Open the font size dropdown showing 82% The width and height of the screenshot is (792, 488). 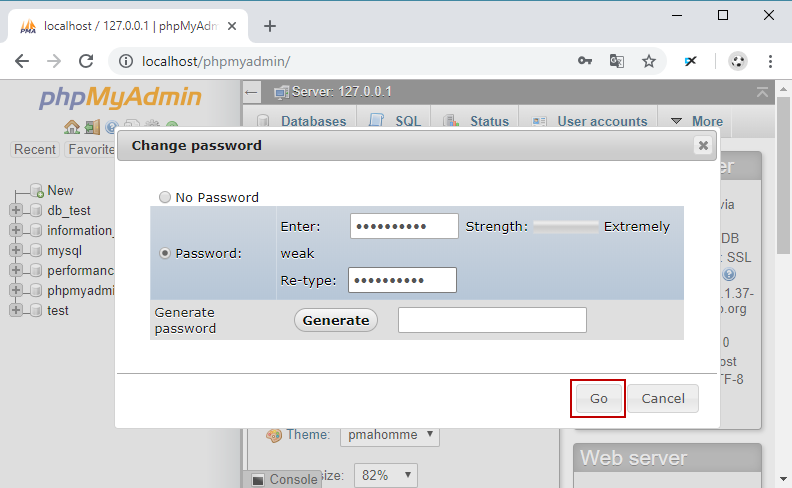click(x=385, y=475)
